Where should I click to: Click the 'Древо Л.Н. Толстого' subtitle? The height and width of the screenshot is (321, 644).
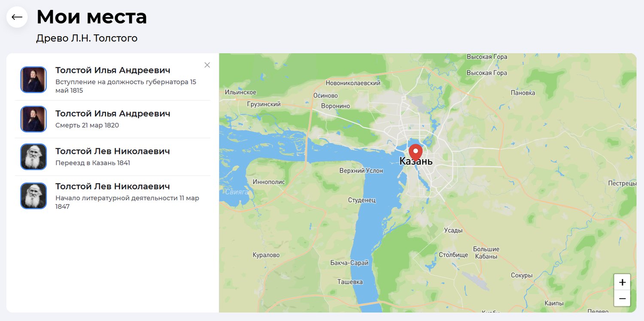click(x=87, y=38)
